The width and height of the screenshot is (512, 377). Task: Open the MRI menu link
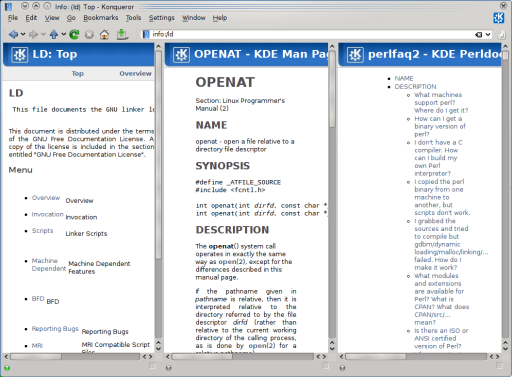[x=37, y=346]
